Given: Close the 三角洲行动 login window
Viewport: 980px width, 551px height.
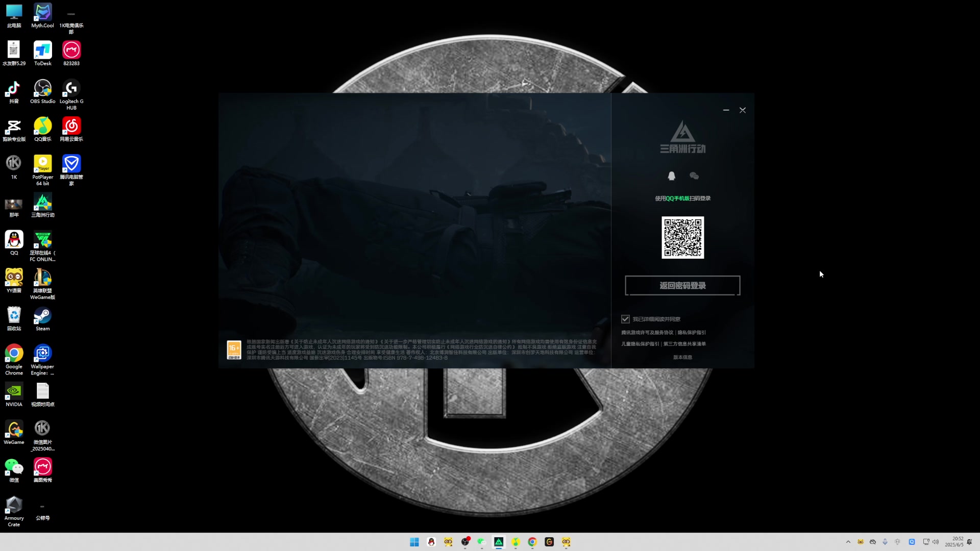Looking at the screenshot, I should (x=743, y=110).
